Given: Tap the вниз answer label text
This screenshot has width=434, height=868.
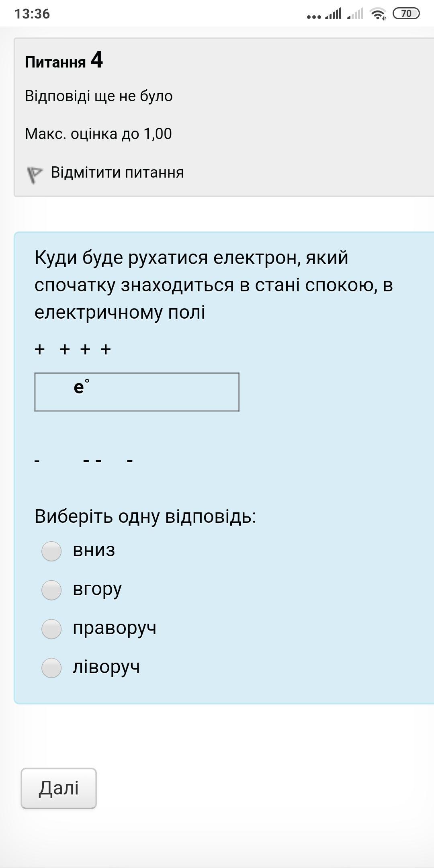Looking at the screenshot, I should (x=94, y=550).
